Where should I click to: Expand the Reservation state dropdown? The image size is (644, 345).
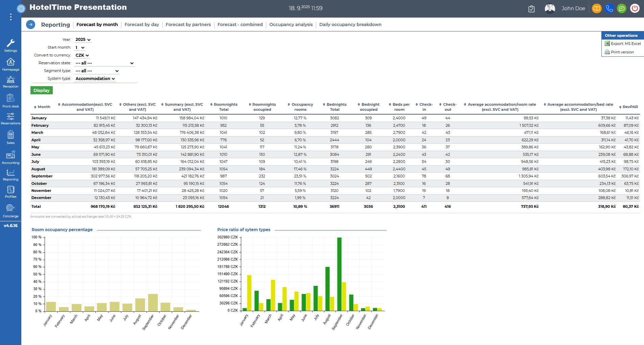click(x=104, y=63)
